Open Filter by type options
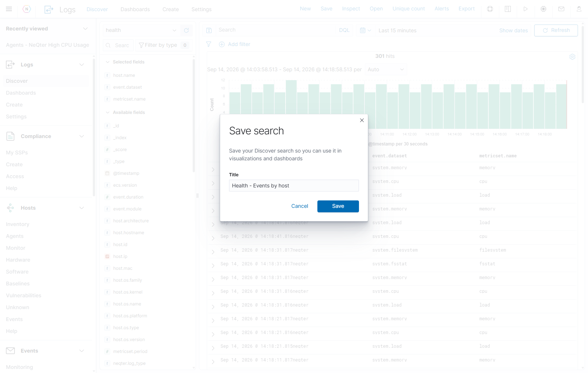Image resolution: width=588 pixels, height=373 pixels. pyautogui.click(x=164, y=45)
